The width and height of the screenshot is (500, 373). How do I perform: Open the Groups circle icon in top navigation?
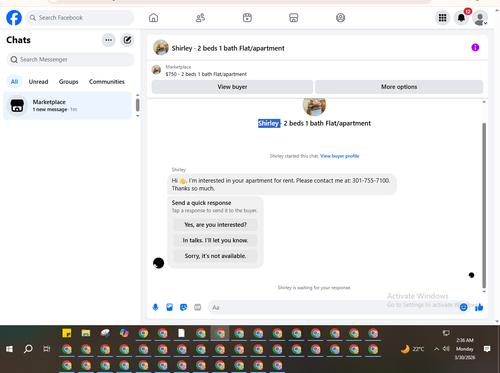point(340,18)
